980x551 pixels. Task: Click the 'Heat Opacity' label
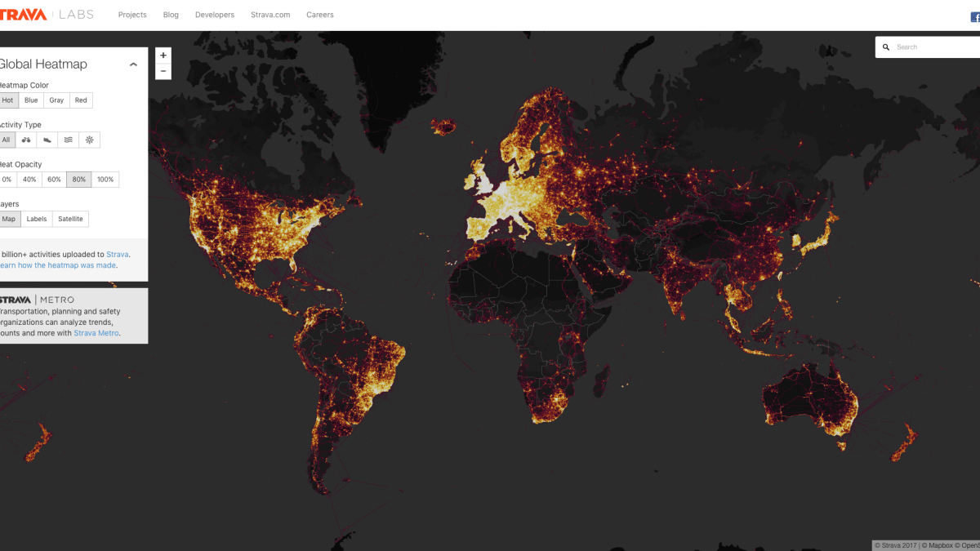tap(20, 164)
